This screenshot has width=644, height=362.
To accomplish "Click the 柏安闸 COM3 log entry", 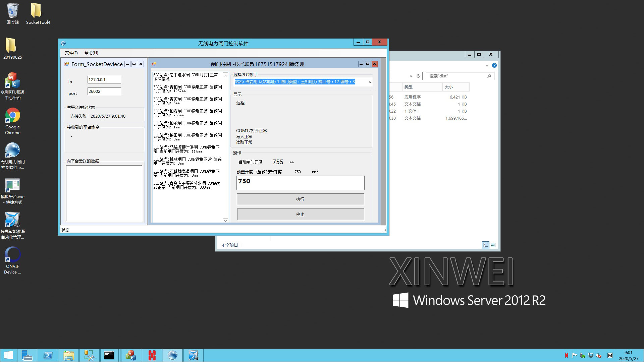I will point(187,113).
